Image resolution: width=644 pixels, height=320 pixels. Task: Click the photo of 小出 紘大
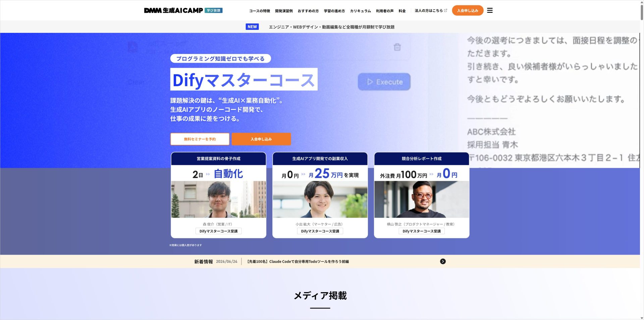point(320,199)
